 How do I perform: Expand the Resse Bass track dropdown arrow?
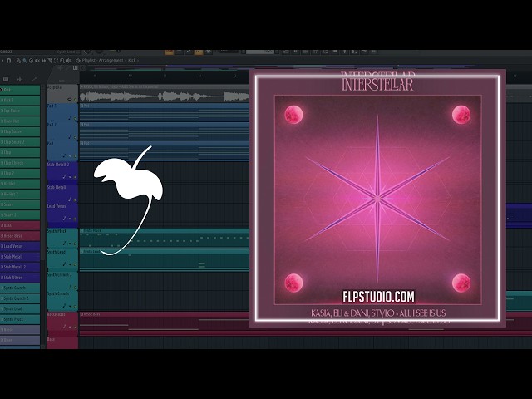click(70, 327)
